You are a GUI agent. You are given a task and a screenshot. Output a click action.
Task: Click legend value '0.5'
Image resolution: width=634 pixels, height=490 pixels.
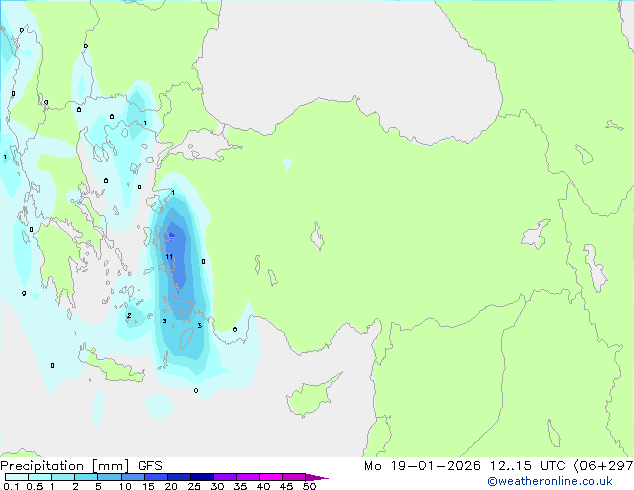[x=35, y=486]
